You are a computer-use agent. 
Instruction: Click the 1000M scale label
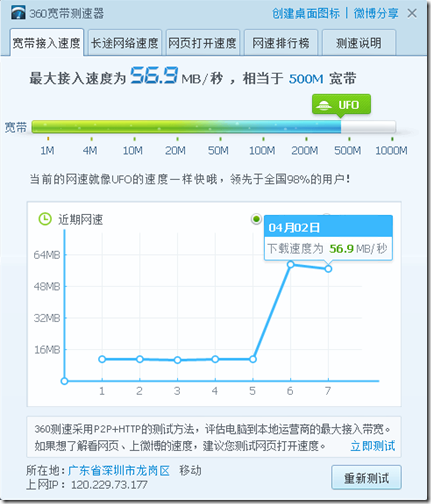[391, 151]
